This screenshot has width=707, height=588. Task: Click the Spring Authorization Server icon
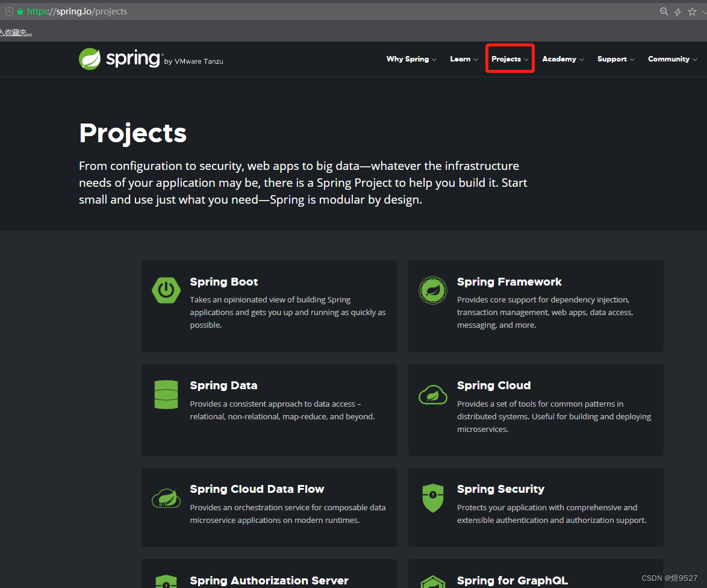click(x=166, y=582)
